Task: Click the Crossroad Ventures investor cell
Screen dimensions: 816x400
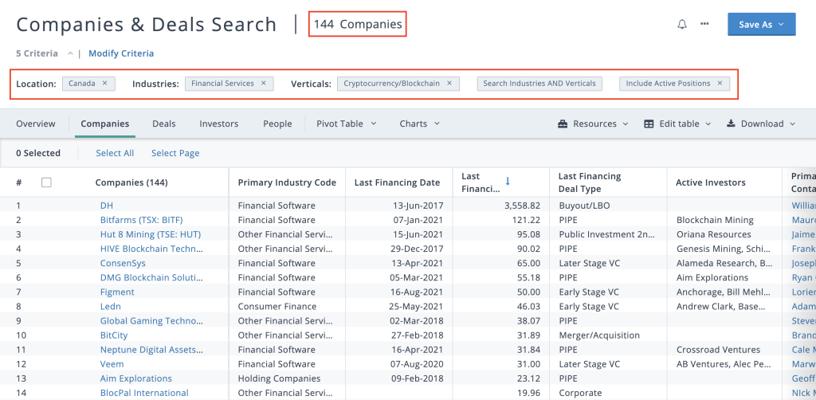Action: pos(718,350)
